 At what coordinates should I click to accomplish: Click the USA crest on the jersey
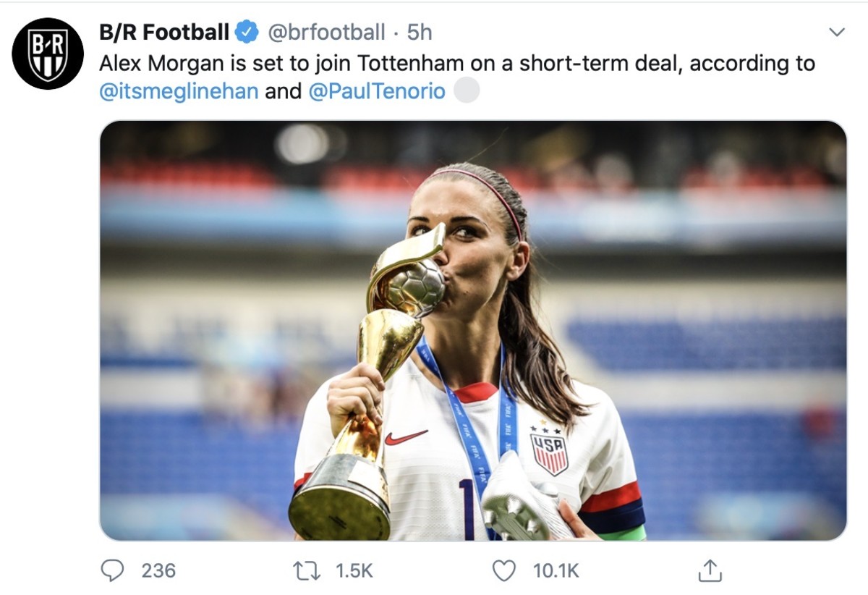[x=550, y=452]
